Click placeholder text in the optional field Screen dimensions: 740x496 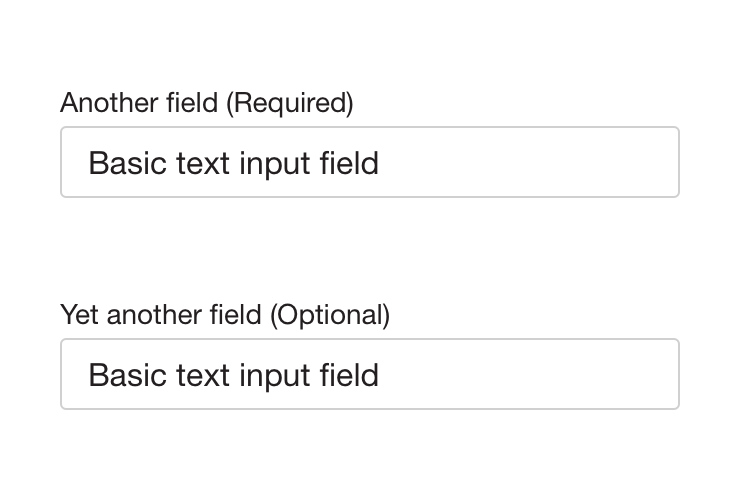tap(234, 374)
